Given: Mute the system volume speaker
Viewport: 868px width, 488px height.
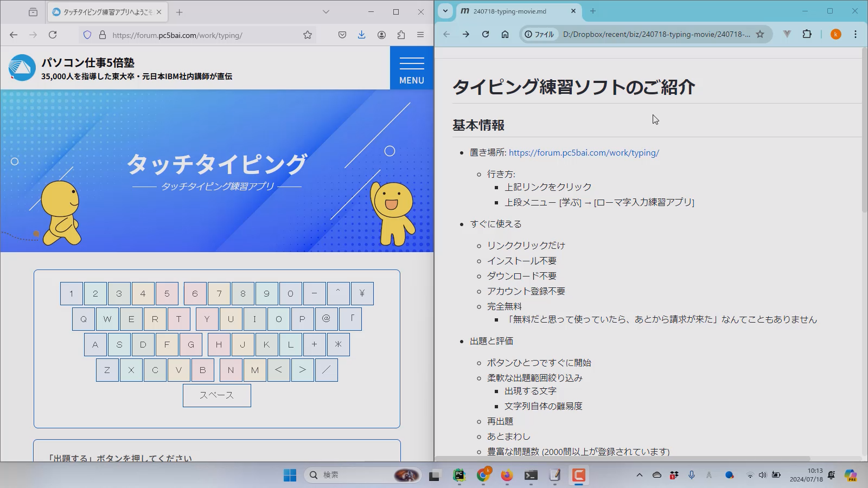Looking at the screenshot, I should pyautogui.click(x=762, y=475).
